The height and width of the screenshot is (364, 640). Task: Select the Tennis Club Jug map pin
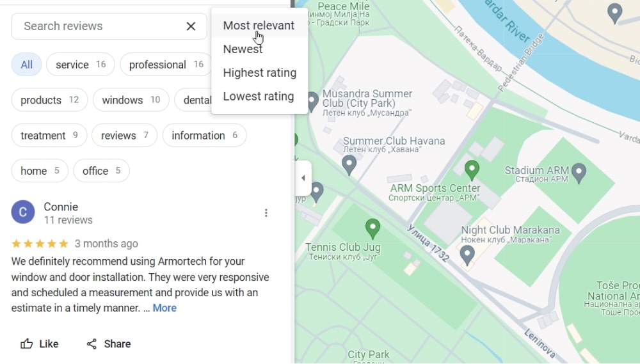pos(372,228)
